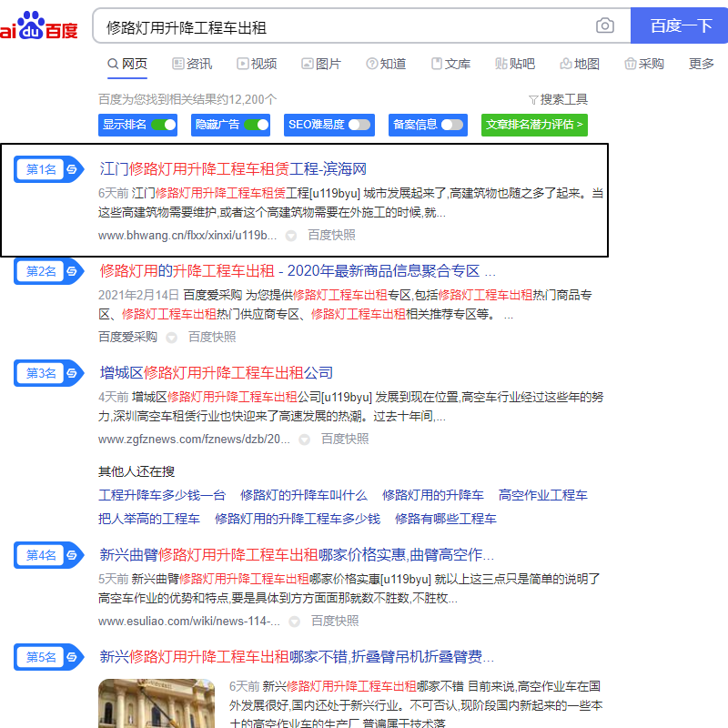Viewport: 728px width, 728px height.
Task: Click the rank 5 badge link icon
Action: 72,657
